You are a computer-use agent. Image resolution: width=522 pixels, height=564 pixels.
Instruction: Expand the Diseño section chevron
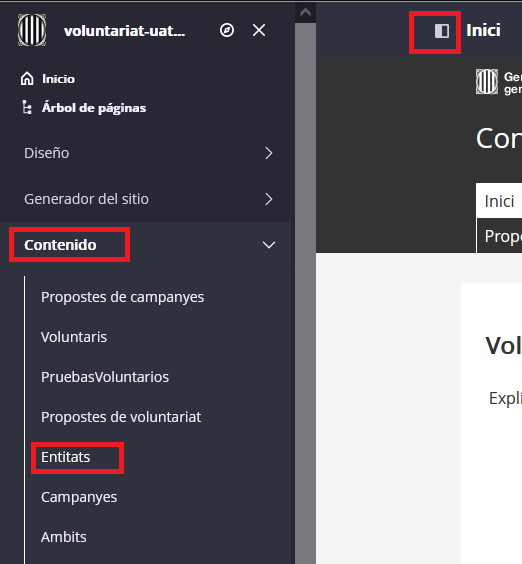(269, 153)
